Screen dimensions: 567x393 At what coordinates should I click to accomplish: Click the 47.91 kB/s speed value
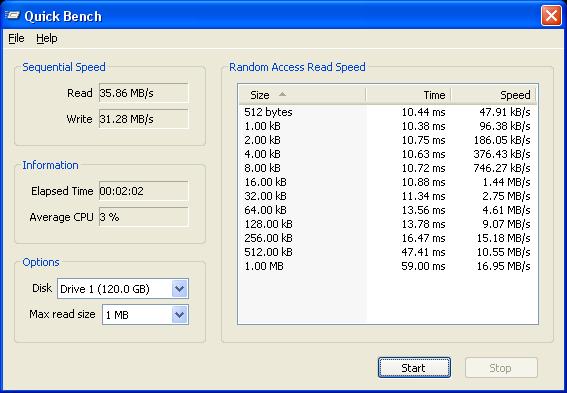click(505, 112)
